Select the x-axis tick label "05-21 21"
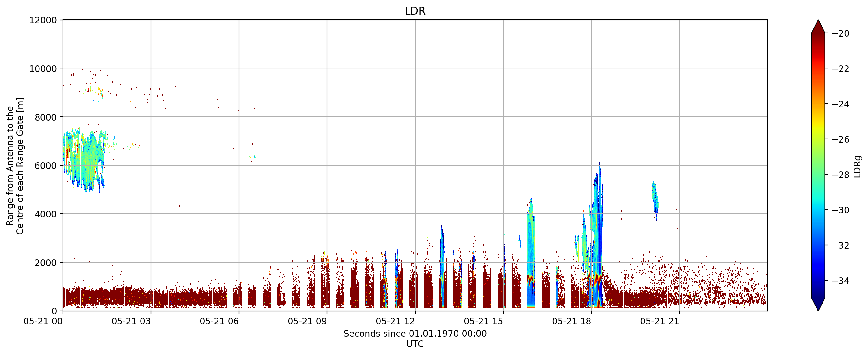 660,321
